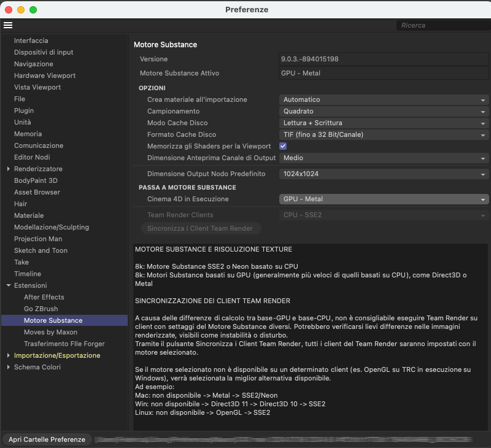Image resolution: width=491 pixels, height=448 pixels.
Task: Select Projection Man in sidebar
Action: tap(38, 239)
